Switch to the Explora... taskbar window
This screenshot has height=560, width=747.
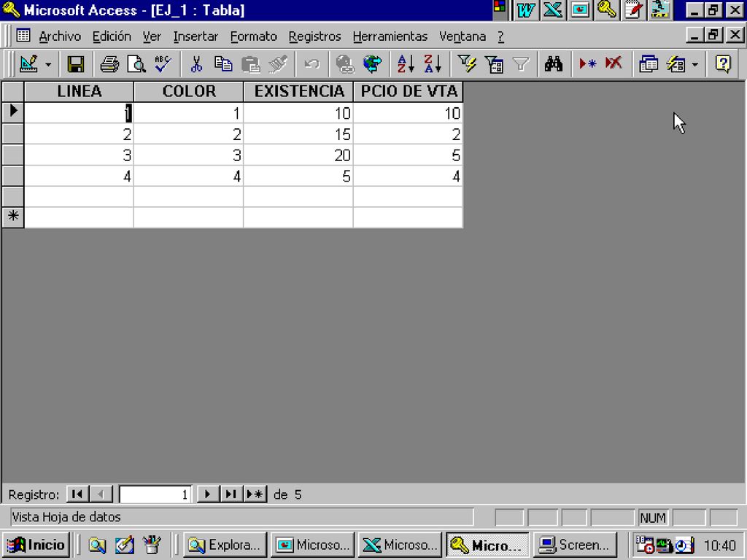tap(225, 545)
